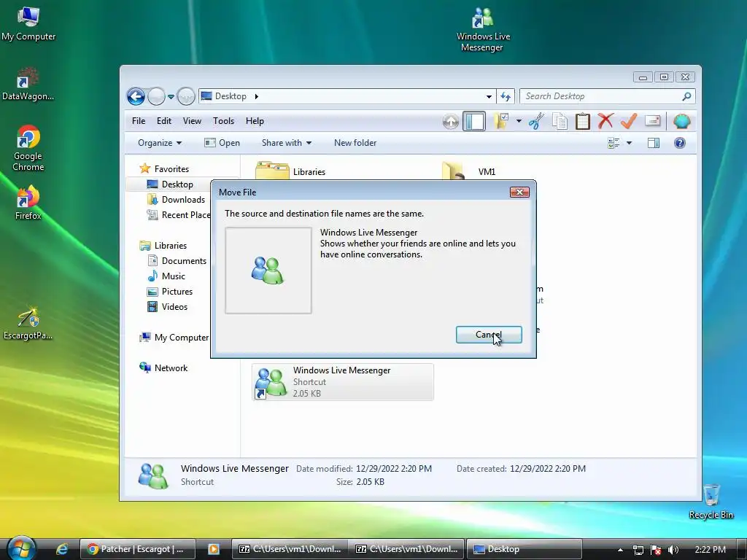Click the Back arrow in Explorer
Viewport: 747px width, 560px height.
point(136,97)
